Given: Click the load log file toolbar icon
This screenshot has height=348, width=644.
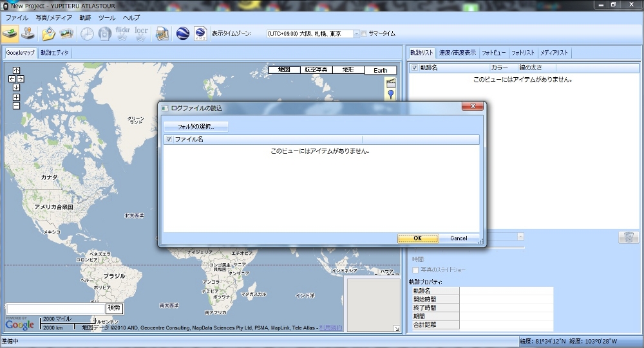Looking at the screenshot, I should [10, 33].
